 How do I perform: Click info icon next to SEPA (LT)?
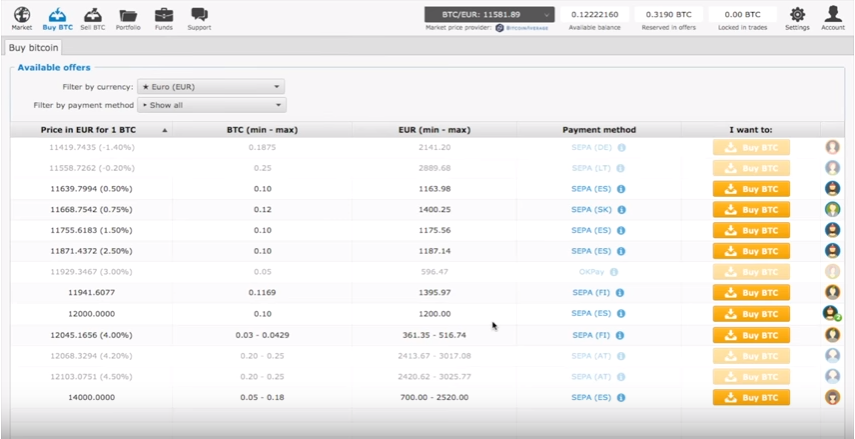pyautogui.click(x=621, y=169)
